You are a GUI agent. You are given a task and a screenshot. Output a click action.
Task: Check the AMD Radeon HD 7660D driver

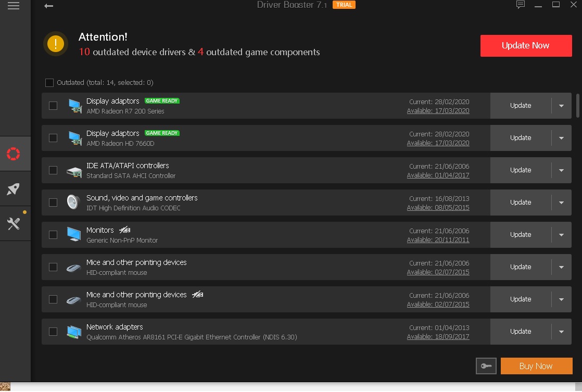coord(53,138)
